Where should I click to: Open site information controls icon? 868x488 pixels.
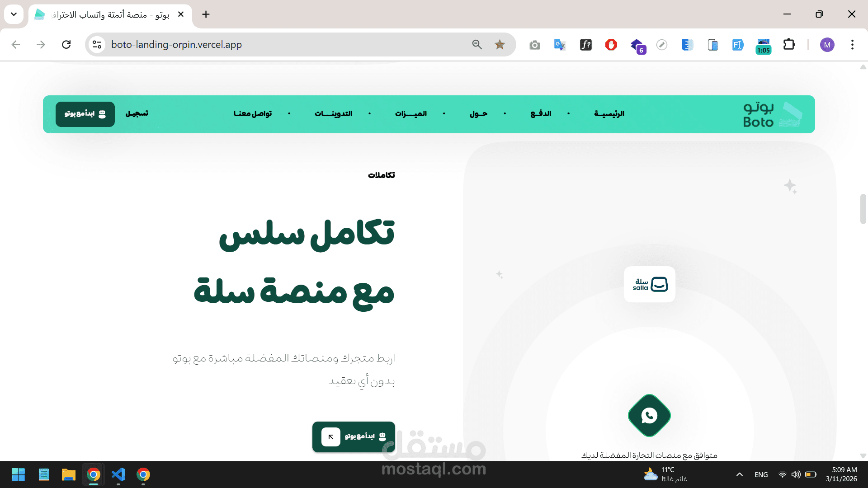97,44
